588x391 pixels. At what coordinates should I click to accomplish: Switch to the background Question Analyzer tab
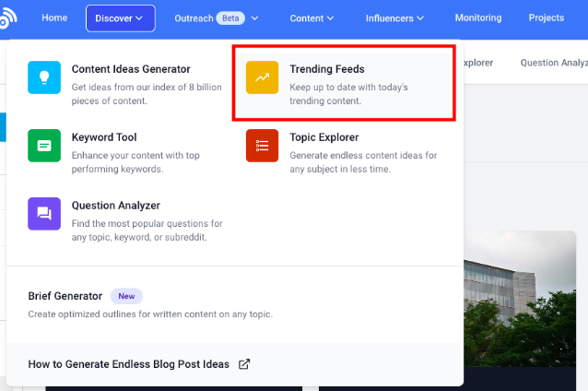coord(553,63)
